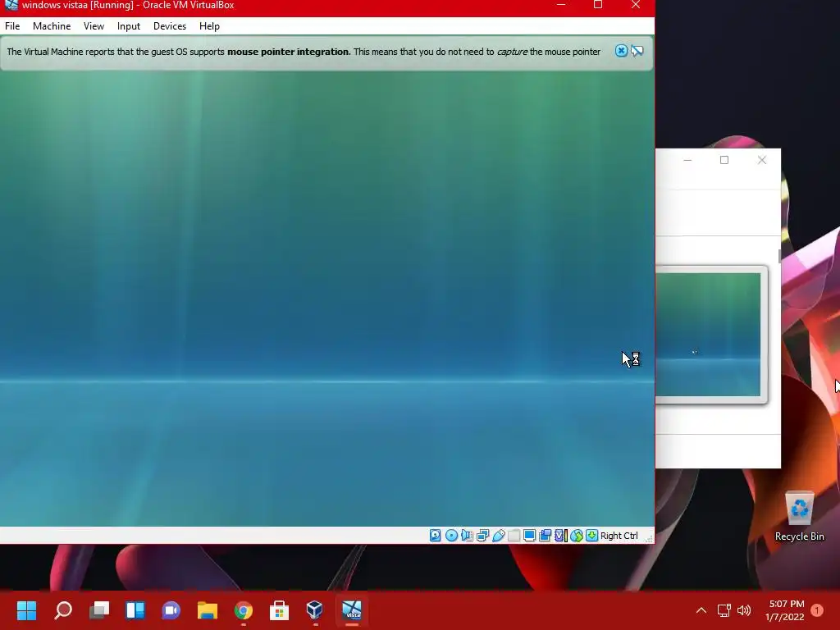
Task: Maximize the background VirtualBox Manager window
Action: (x=724, y=160)
